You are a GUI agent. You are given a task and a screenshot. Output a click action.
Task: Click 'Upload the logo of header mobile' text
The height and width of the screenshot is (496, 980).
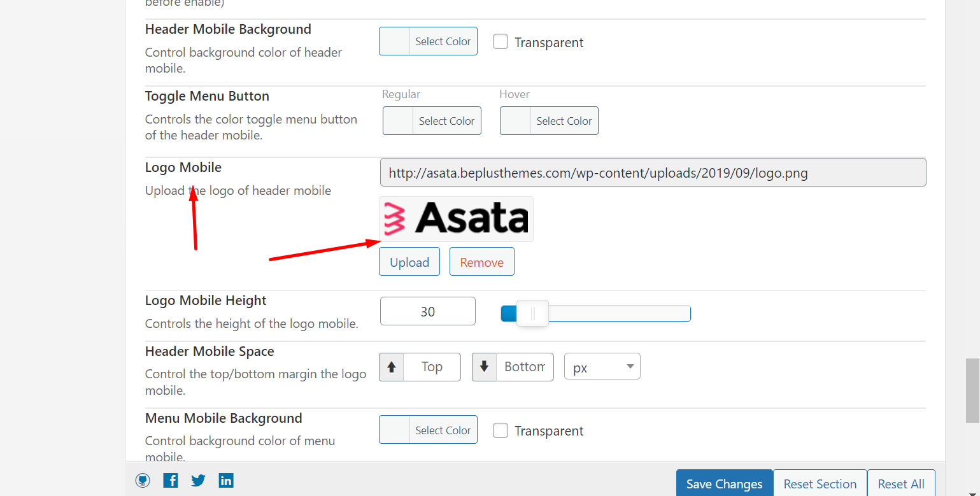[238, 190]
